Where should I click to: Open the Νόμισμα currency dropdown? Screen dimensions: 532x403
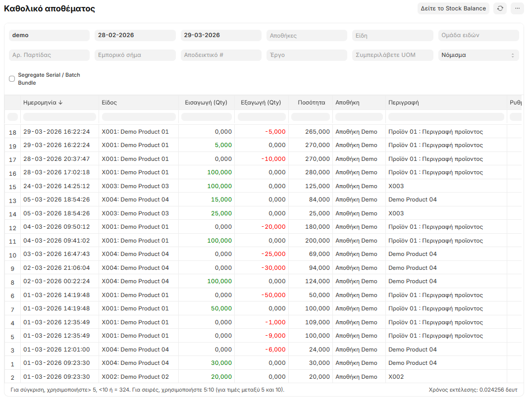(x=478, y=55)
